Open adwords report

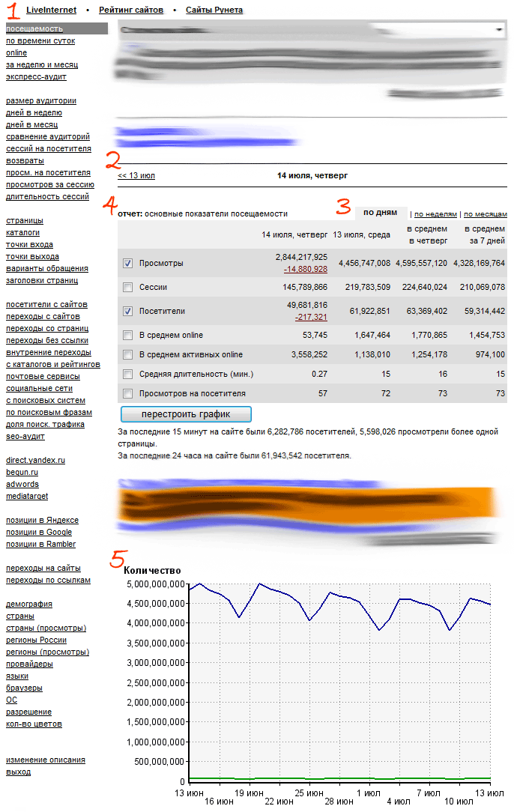pos(22,484)
